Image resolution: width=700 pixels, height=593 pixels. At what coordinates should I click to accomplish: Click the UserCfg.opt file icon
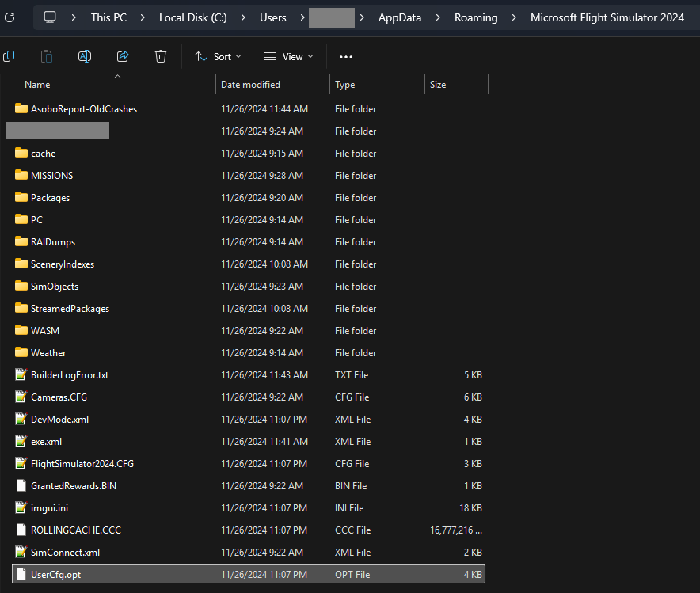[x=21, y=574]
